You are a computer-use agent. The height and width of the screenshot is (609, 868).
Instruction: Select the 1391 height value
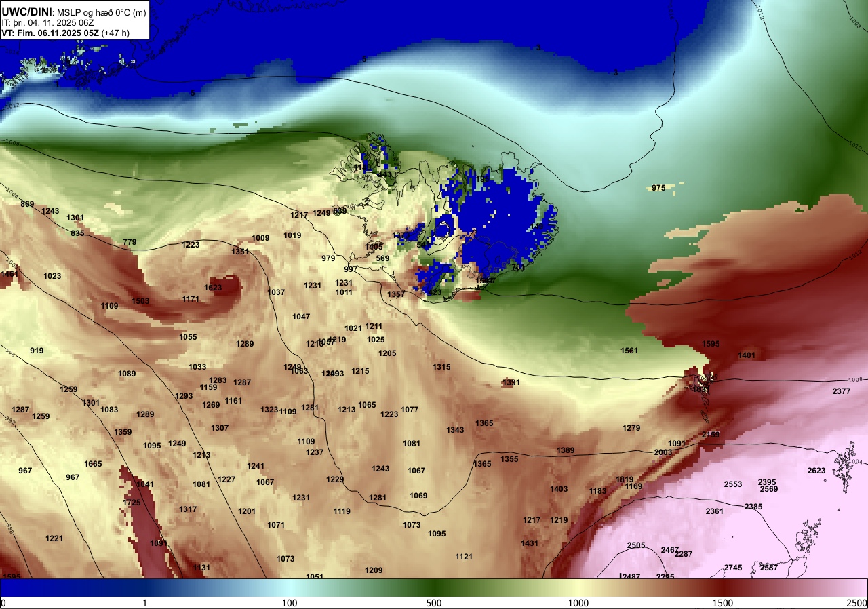[511, 382]
